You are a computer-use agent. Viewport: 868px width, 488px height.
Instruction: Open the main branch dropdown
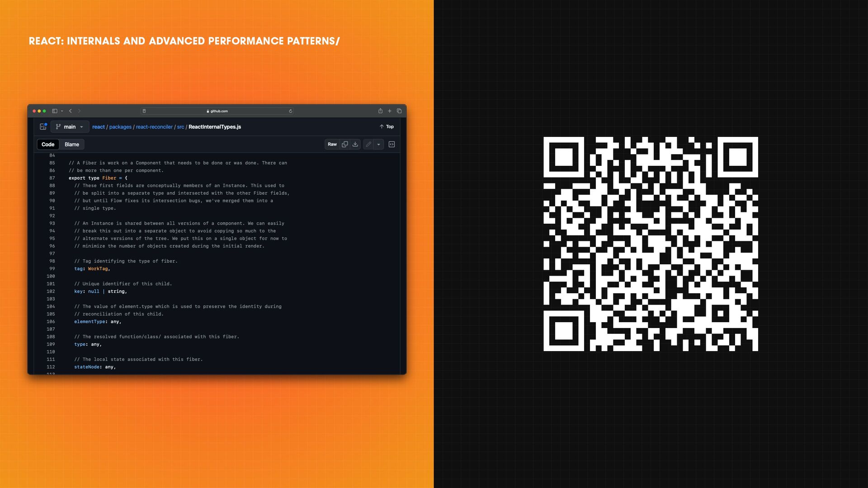click(x=70, y=127)
